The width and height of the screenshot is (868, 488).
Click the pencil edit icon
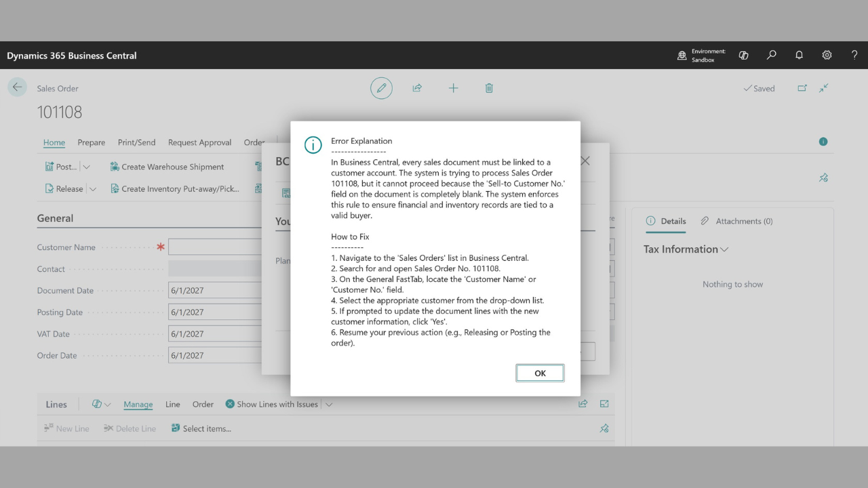pyautogui.click(x=381, y=88)
